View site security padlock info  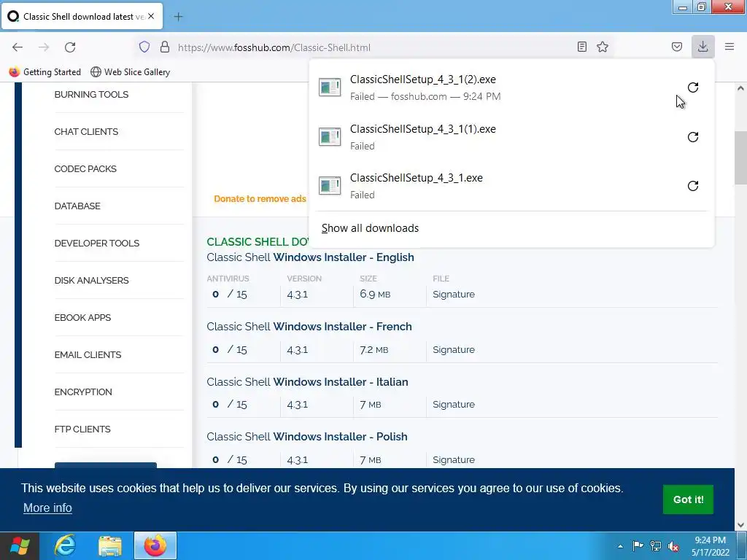tap(165, 47)
